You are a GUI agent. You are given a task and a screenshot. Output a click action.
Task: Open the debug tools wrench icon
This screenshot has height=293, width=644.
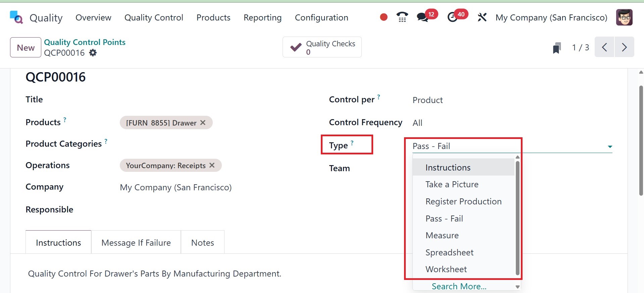pos(482,17)
